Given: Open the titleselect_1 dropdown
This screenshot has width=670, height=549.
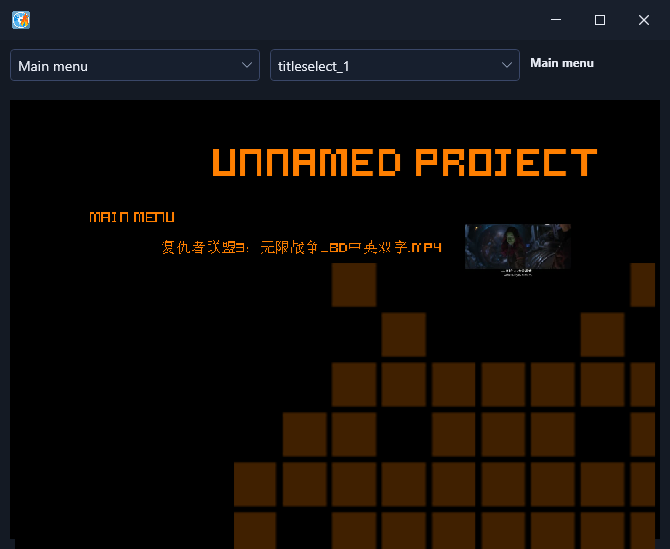Looking at the screenshot, I should [x=394, y=65].
